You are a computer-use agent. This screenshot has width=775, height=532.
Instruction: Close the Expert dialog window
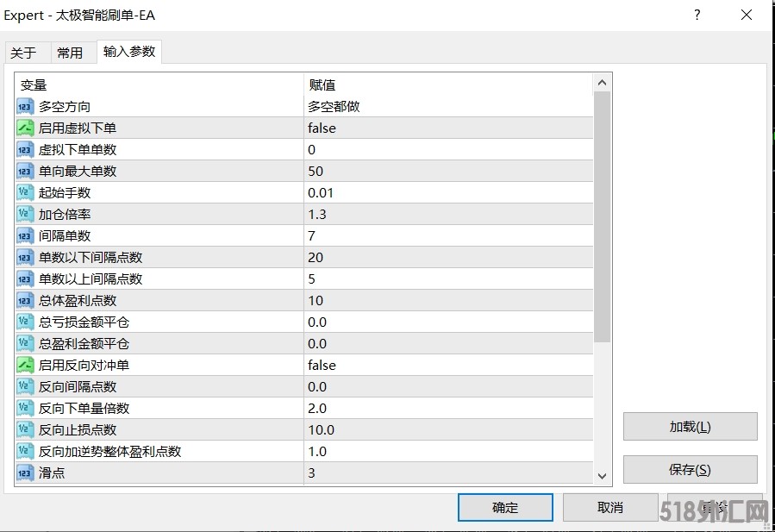pyautogui.click(x=747, y=15)
